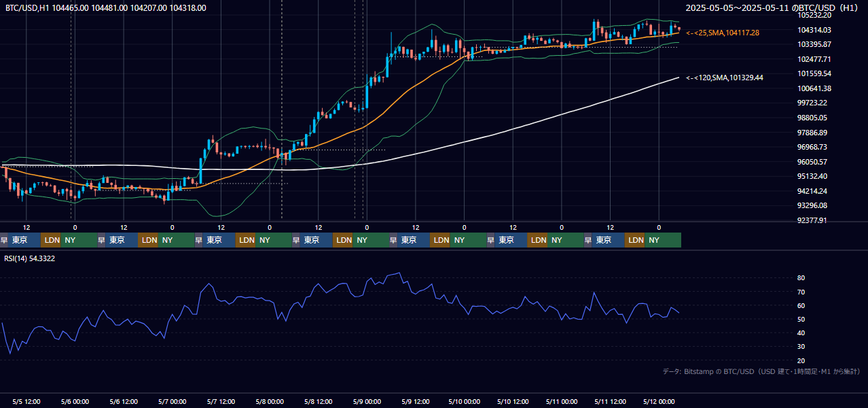Click RSI scale level 30

point(801,347)
